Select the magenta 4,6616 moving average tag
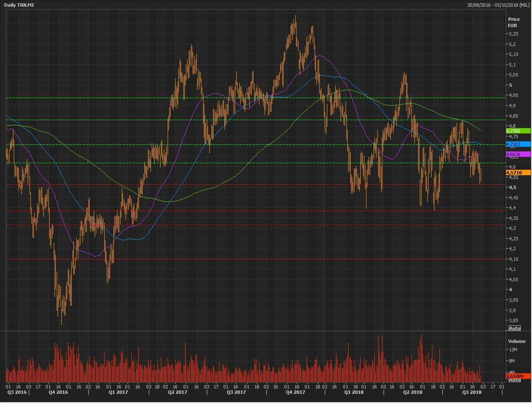 [x=518, y=154]
